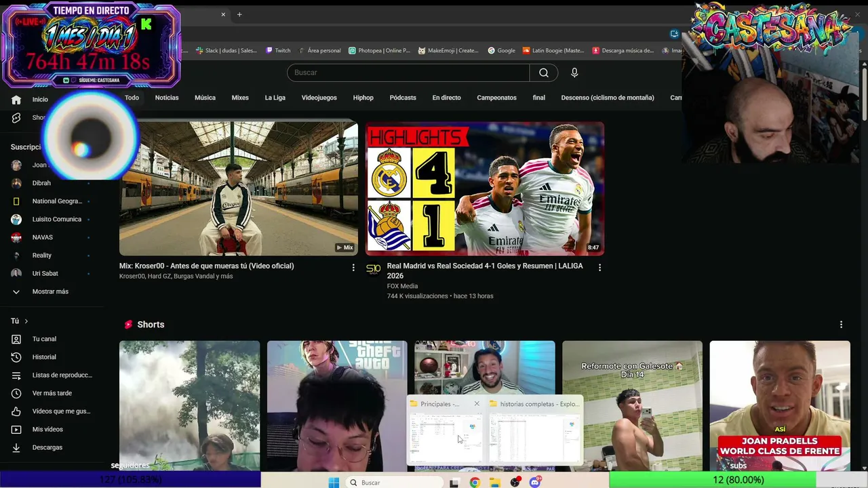Open Dibrah channel avatar in subscriptions
This screenshot has height=488, width=868.
pyautogui.click(x=16, y=183)
